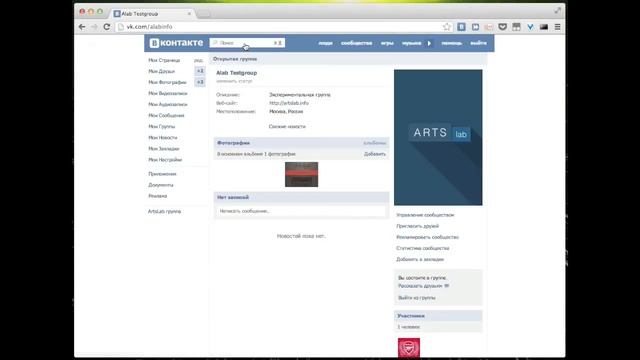Click the Pocket extension icon
Viewport: 640px width, 360px height.
[502, 27]
